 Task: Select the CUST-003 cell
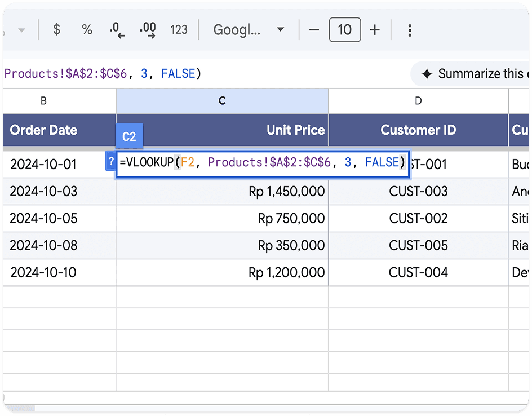click(418, 192)
